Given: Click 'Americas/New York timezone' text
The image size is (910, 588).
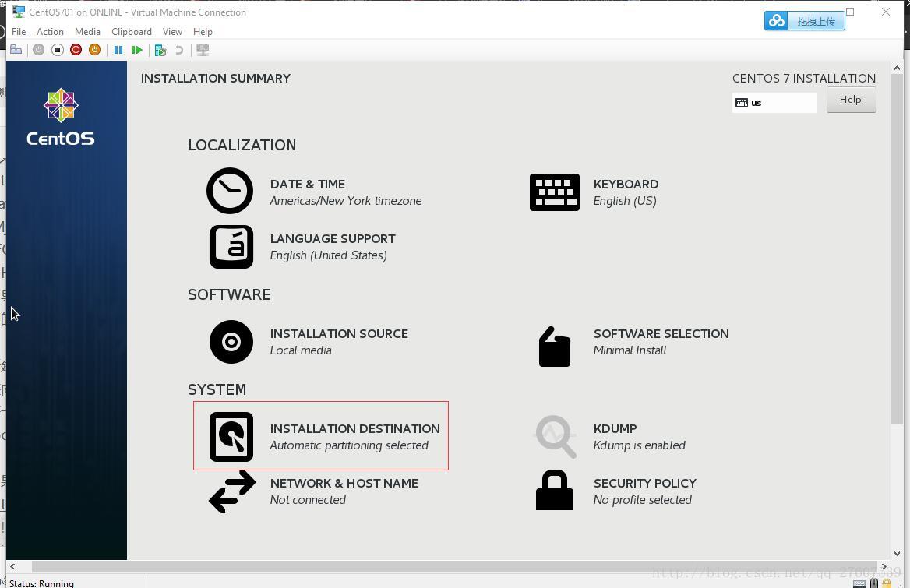Looking at the screenshot, I should (x=346, y=201).
